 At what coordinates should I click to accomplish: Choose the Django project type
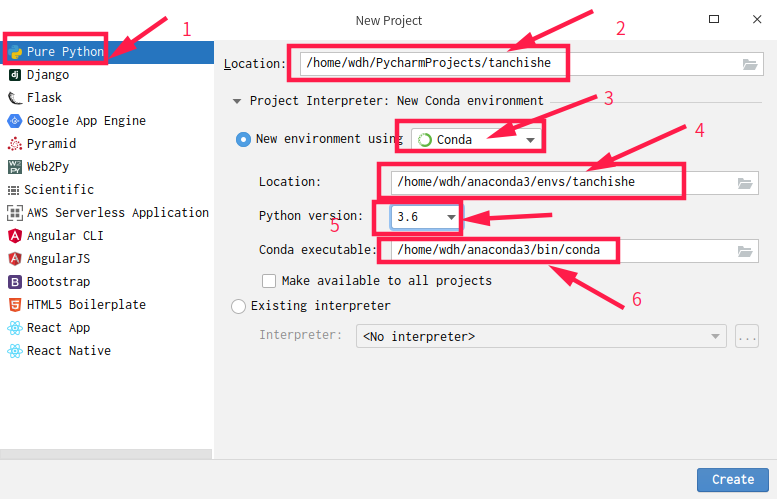[107, 75]
